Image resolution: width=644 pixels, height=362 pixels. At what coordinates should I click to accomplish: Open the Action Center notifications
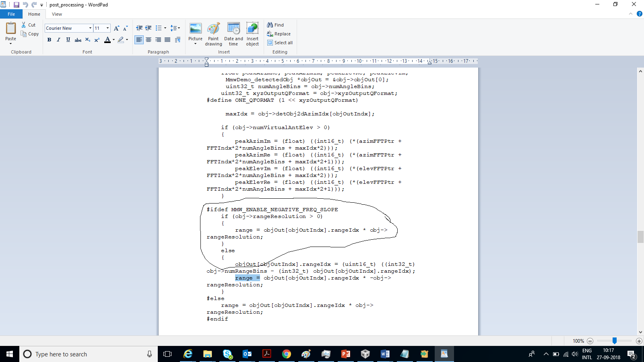(631, 354)
